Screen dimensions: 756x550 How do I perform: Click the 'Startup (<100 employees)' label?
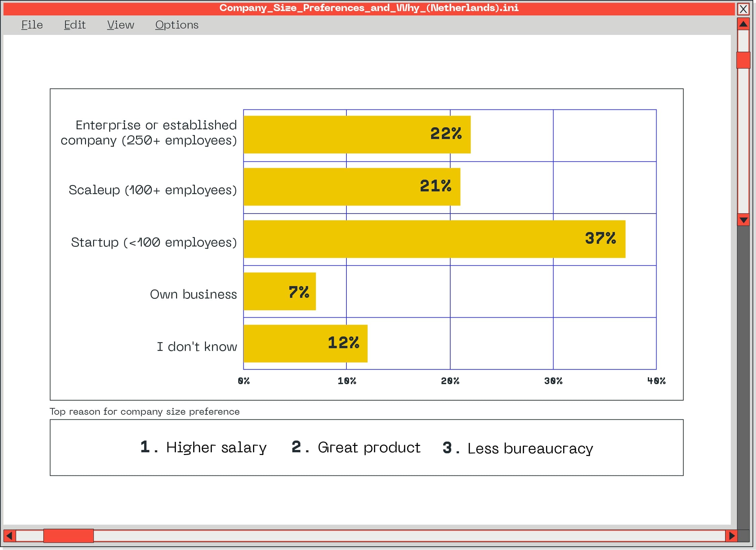point(154,242)
